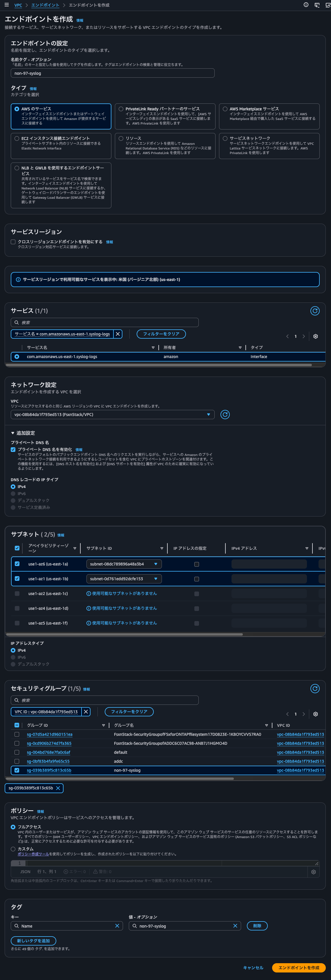Refresh the security groups list
Screen dimensions: 331x980
point(315,689)
